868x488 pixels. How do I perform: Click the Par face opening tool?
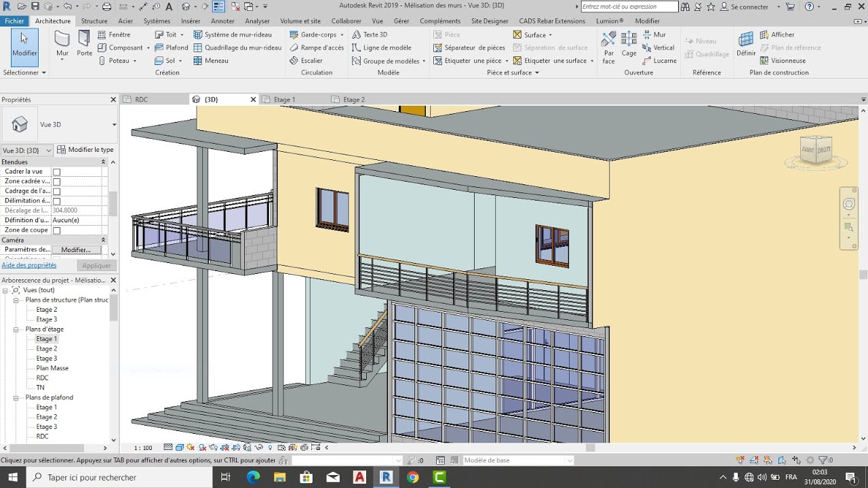click(x=609, y=47)
